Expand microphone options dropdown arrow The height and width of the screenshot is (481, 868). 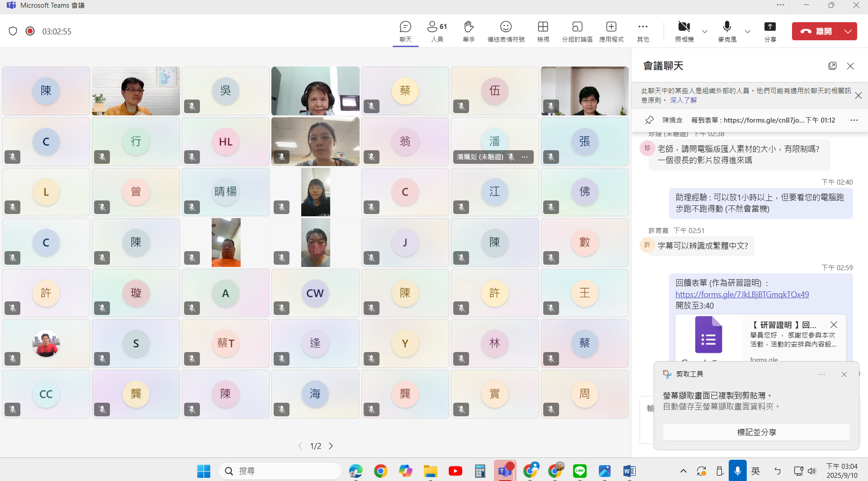[748, 32]
